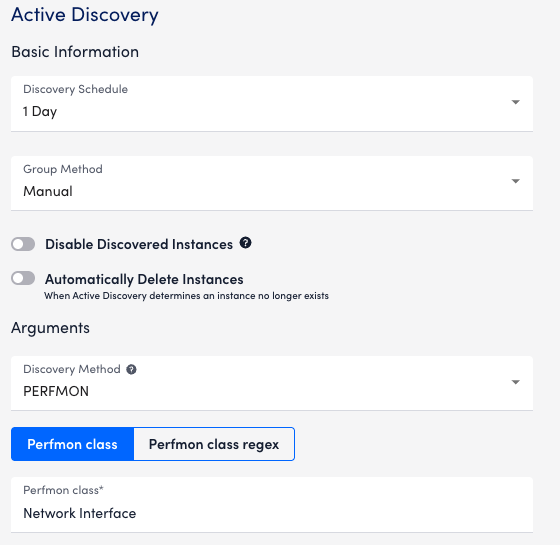
Task: Click the 1 Day schedule value
Action: 40,111
